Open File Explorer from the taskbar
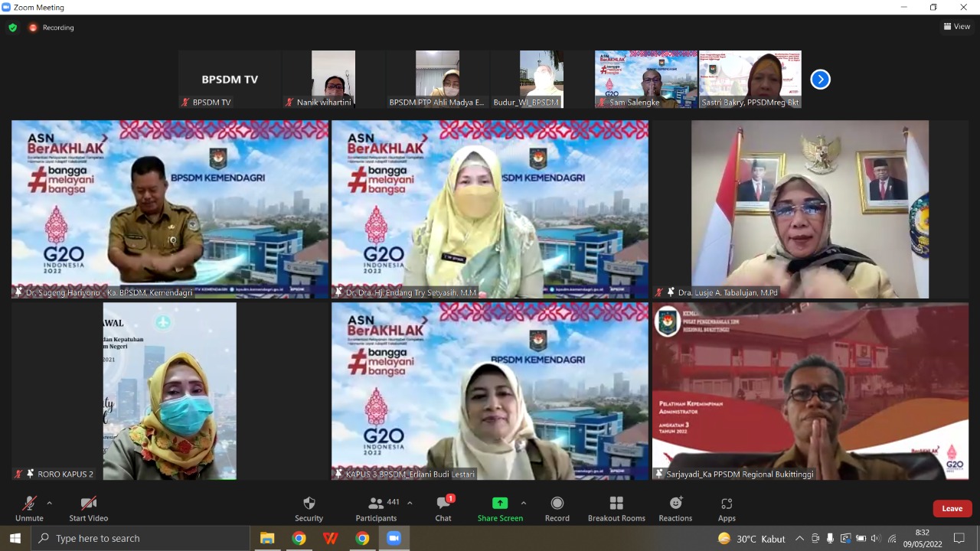This screenshot has height=551, width=980. (267, 538)
